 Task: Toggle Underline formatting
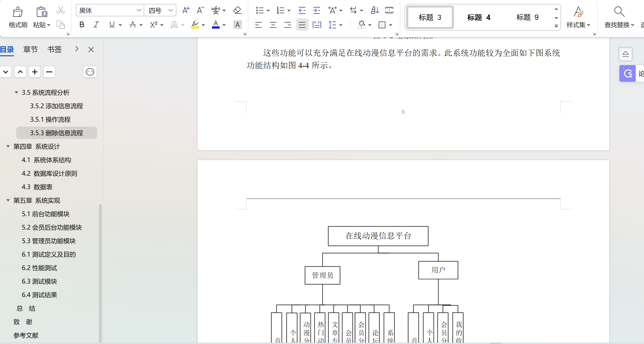point(112,25)
